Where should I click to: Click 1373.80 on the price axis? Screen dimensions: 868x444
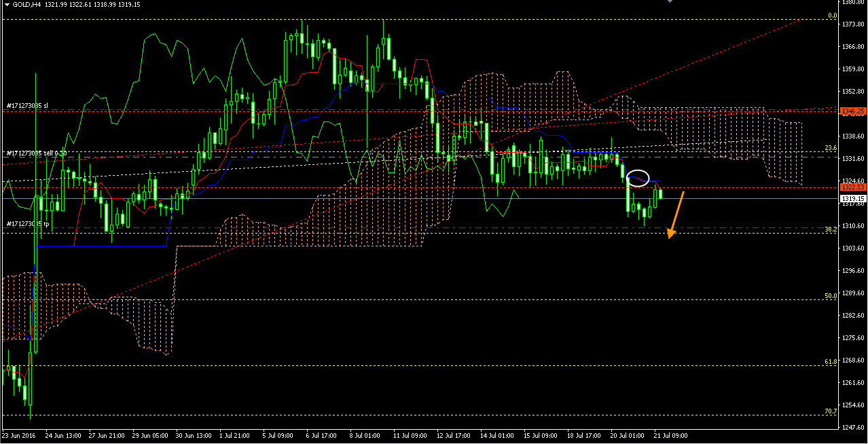point(854,24)
